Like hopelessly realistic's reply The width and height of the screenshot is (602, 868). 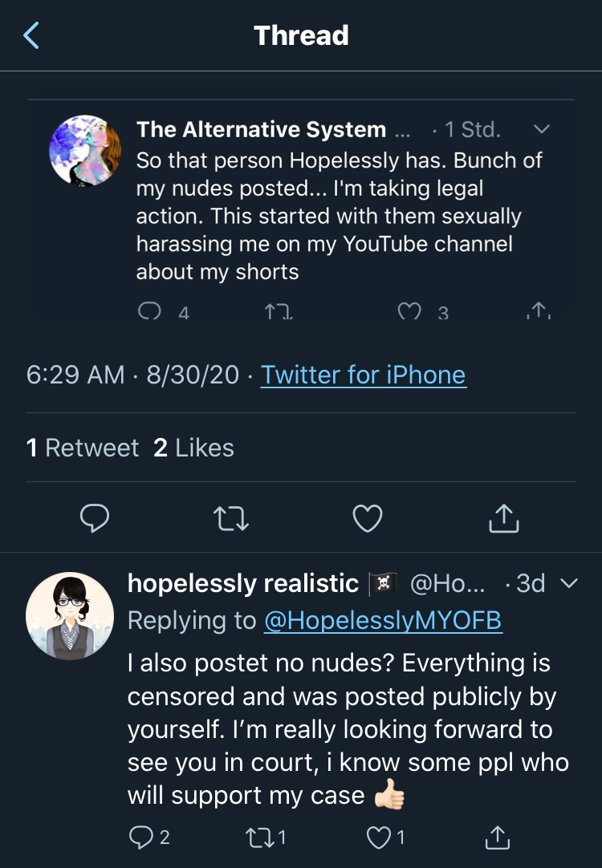[x=379, y=838]
